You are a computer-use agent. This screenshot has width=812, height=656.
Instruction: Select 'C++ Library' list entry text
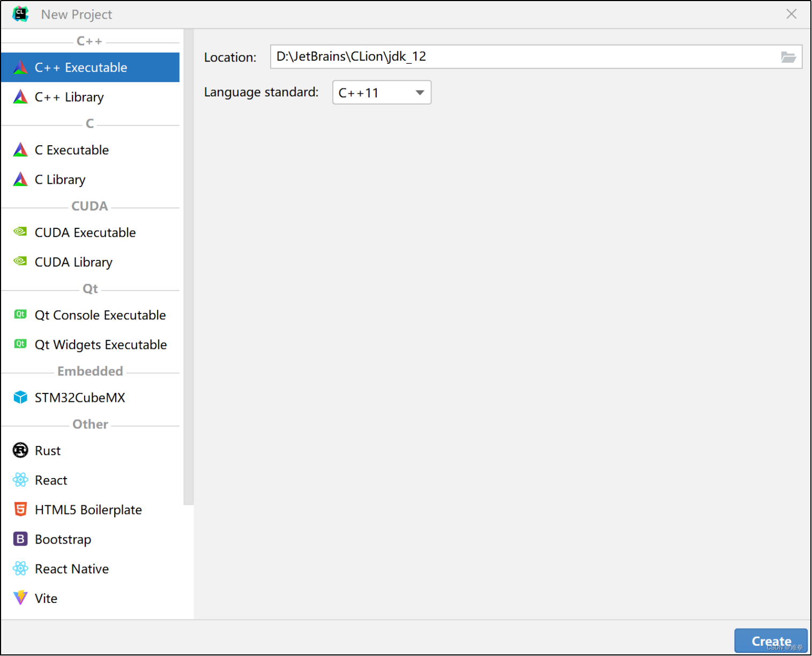[69, 97]
